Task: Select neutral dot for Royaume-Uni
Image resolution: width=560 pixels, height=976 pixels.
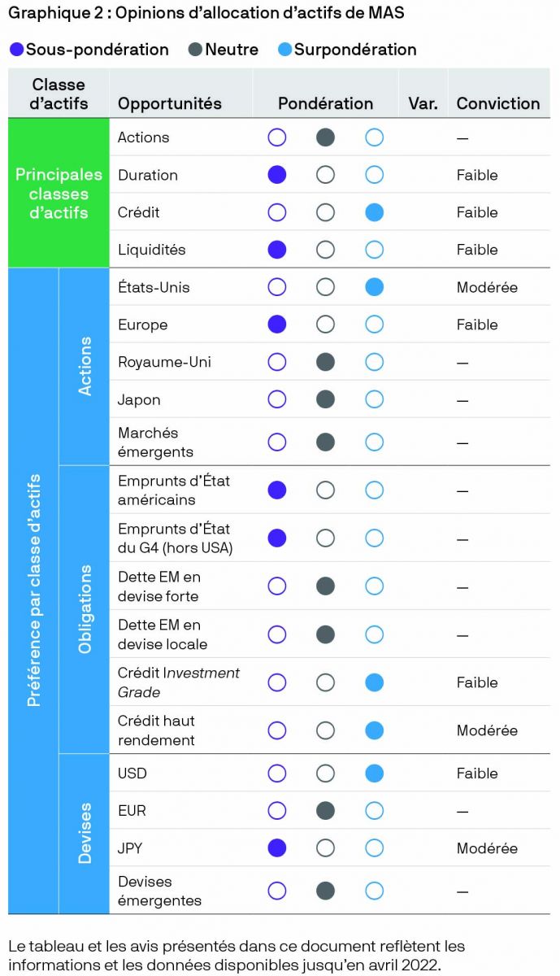Action: tap(325, 362)
